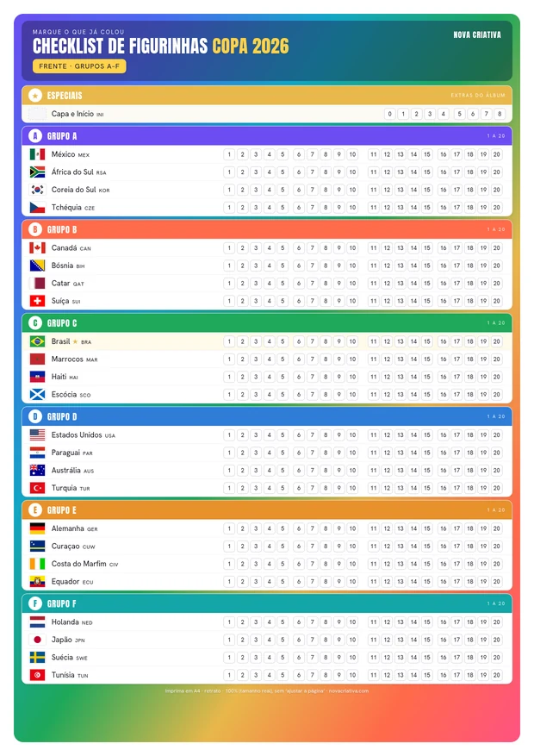Image resolution: width=534 pixels, height=756 pixels.
Task: Click the star icon beside Especiais
Action: [35, 96]
